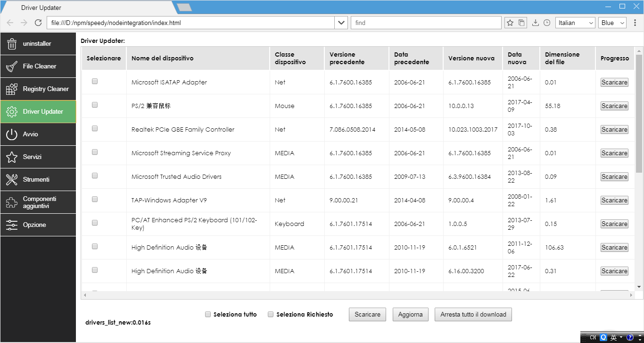This screenshot has height=343, width=644.
Task: Click the Servizi star icon in sidebar
Action: coord(12,157)
